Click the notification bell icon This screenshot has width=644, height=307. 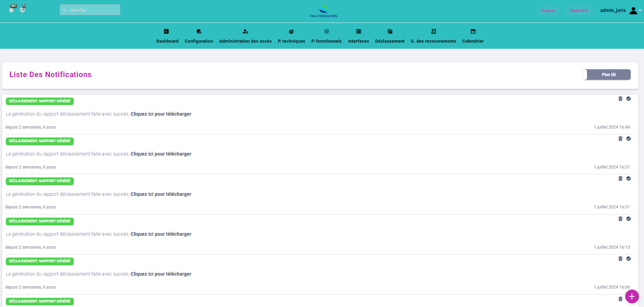pos(11,10)
